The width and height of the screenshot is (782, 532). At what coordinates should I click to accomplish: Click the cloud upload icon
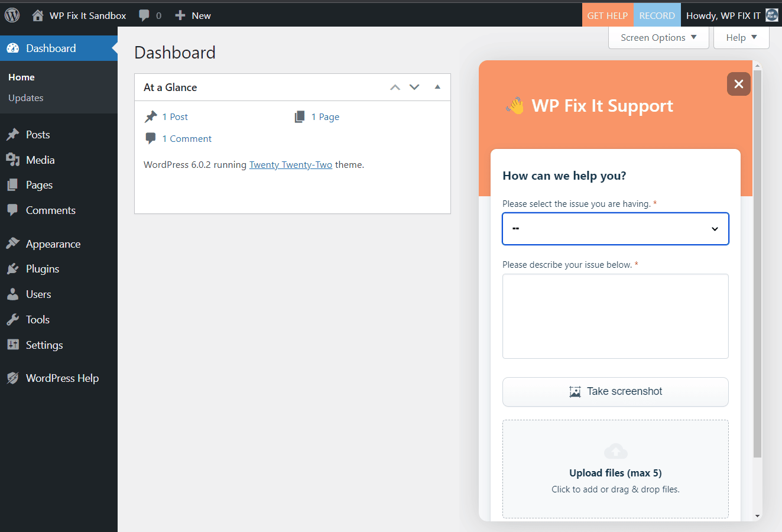[x=616, y=452]
